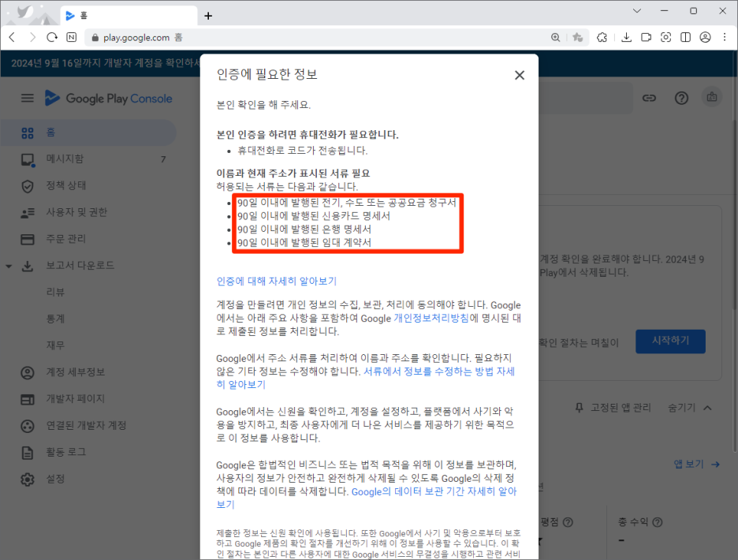
Task: Click the zoom magnifier in address bar
Action: [555, 37]
